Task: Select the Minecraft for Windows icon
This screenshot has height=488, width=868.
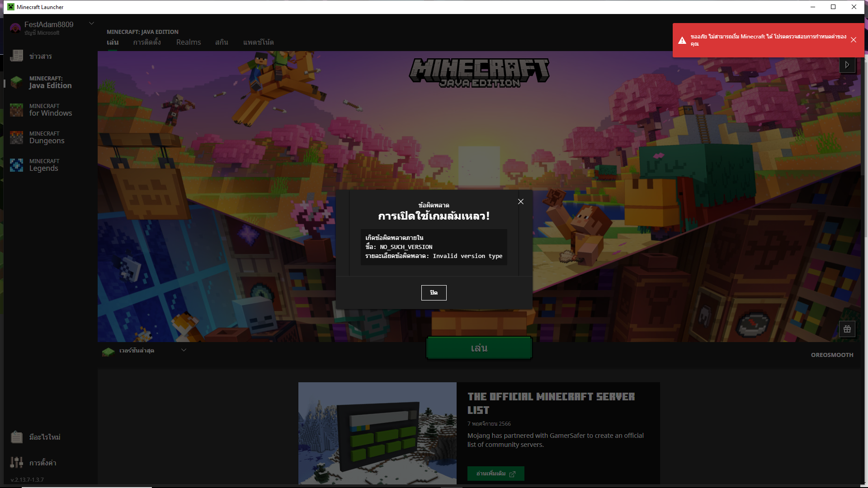Action: [x=17, y=110]
